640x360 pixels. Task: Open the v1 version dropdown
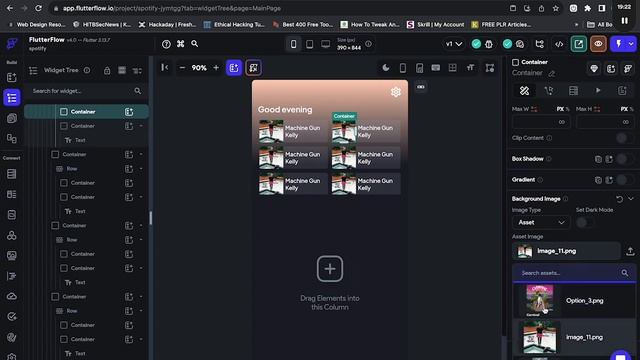454,44
